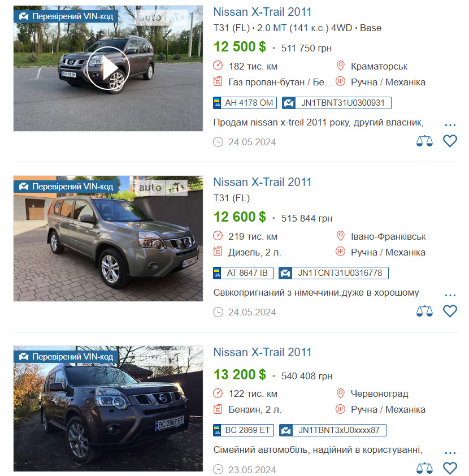Screen dimensions: 469x476
Task: Add the Червоноград X-Trail to comparison
Action: point(424,469)
